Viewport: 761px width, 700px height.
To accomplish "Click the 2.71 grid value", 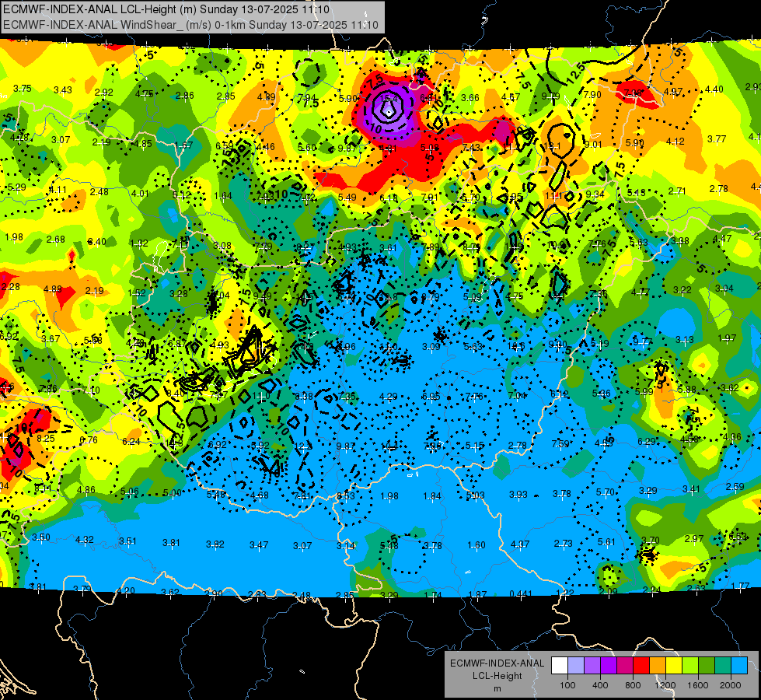I will point(677,191).
